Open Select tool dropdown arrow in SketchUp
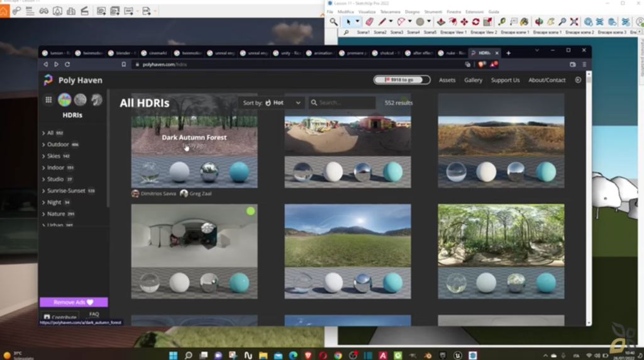The height and width of the screenshot is (360, 644). pos(357,21)
